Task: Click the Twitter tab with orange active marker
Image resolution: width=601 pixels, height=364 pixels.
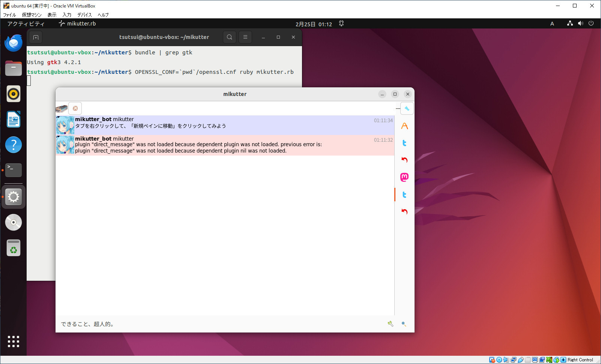Action: 404,195
